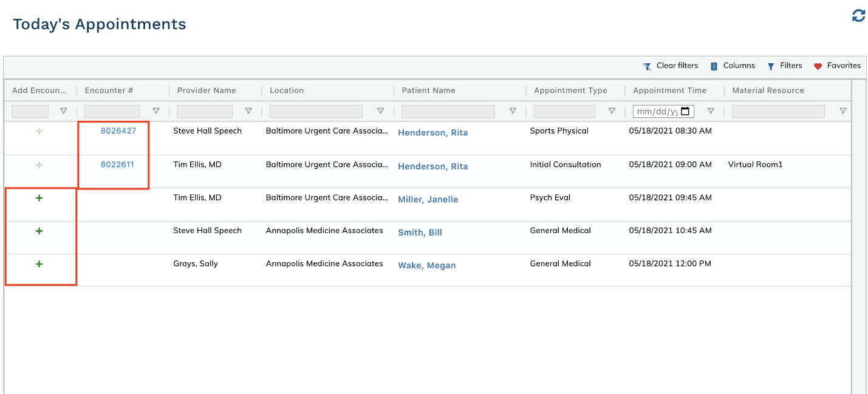
Task: Select Baltimore Urgent Care location in Miller, Janelle row
Action: coord(327,198)
